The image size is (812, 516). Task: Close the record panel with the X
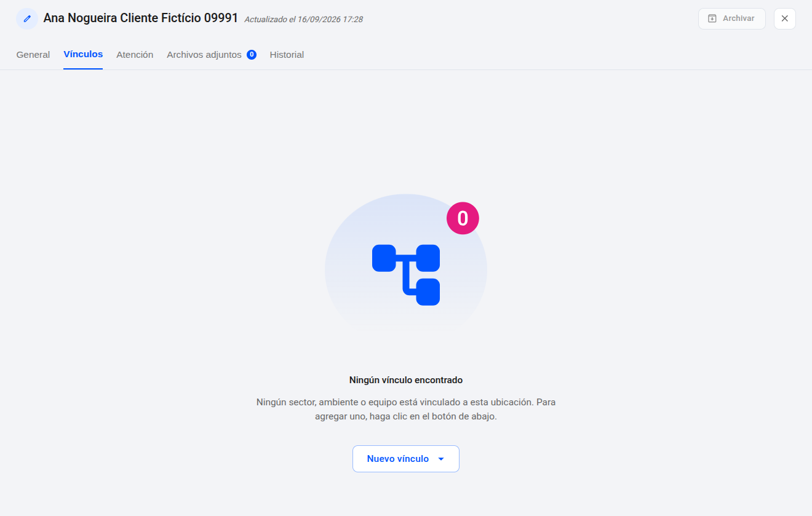(784, 18)
